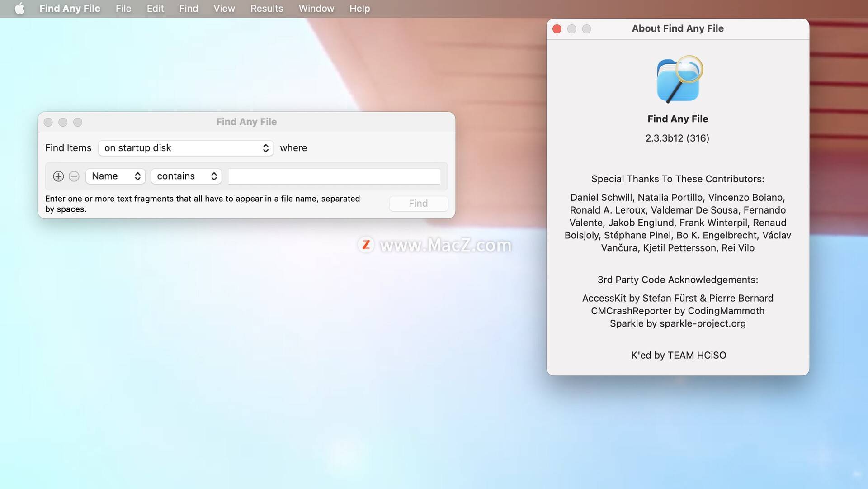Click the file name search input field
This screenshot has width=868, height=489.
333,176
